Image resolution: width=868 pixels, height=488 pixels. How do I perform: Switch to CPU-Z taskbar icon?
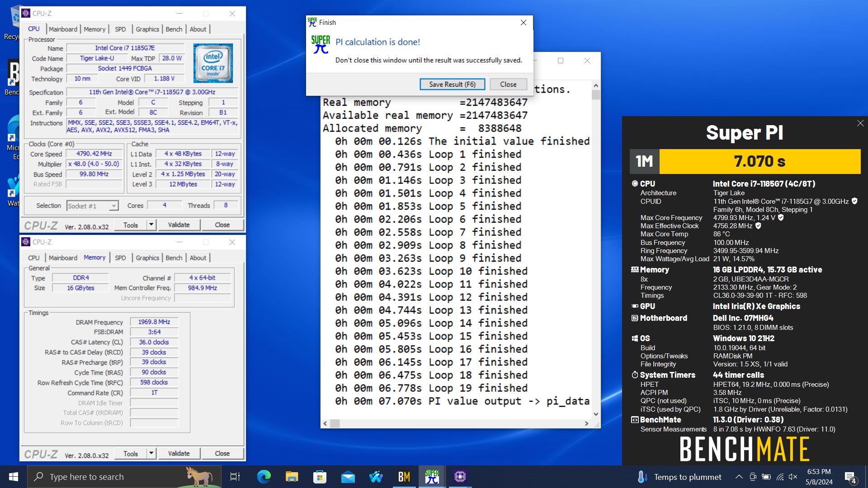pos(460,477)
